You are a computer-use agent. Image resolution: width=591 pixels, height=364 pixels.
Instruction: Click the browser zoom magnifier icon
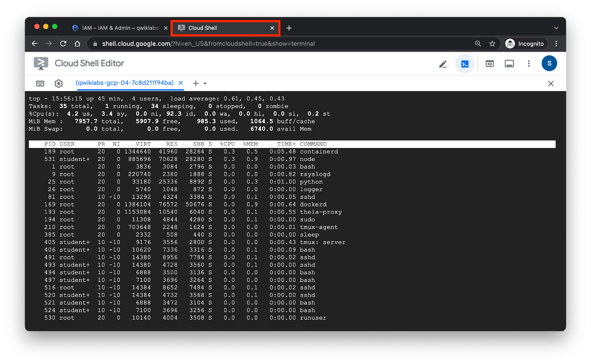[478, 44]
